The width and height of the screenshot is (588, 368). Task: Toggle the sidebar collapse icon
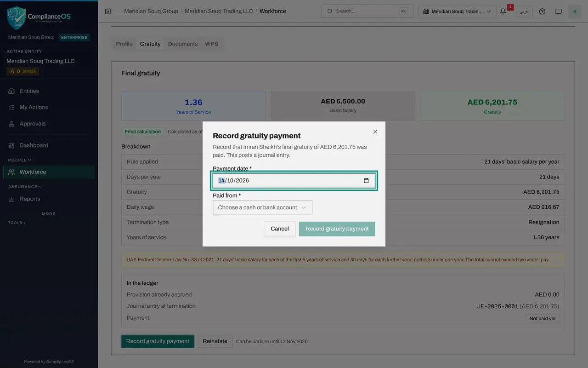coord(108,11)
